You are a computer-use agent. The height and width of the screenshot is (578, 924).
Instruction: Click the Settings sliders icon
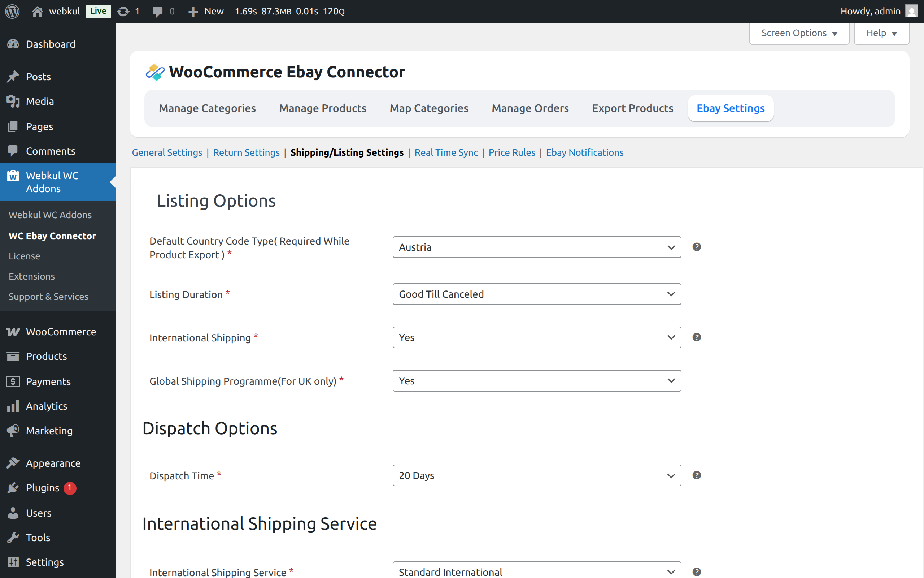pyautogui.click(x=13, y=562)
